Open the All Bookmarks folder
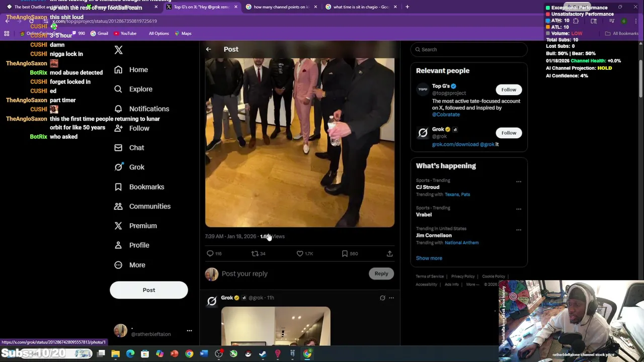 click(x=622, y=34)
